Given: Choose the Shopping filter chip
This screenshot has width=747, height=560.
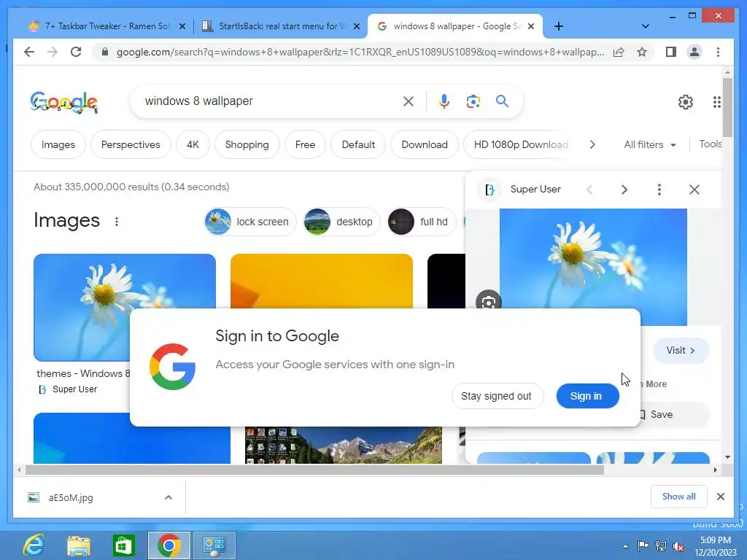Looking at the screenshot, I should click(247, 144).
